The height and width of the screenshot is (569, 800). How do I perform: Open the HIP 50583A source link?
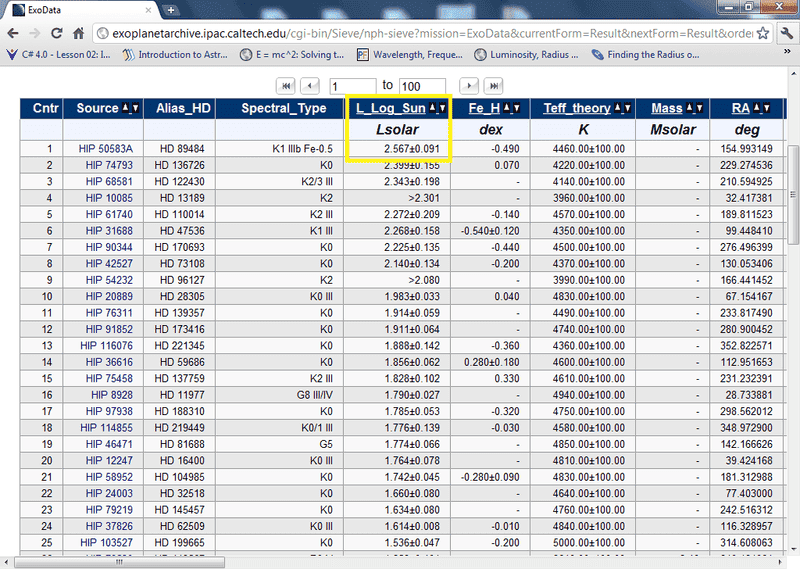pyautogui.click(x=106, y=148)
